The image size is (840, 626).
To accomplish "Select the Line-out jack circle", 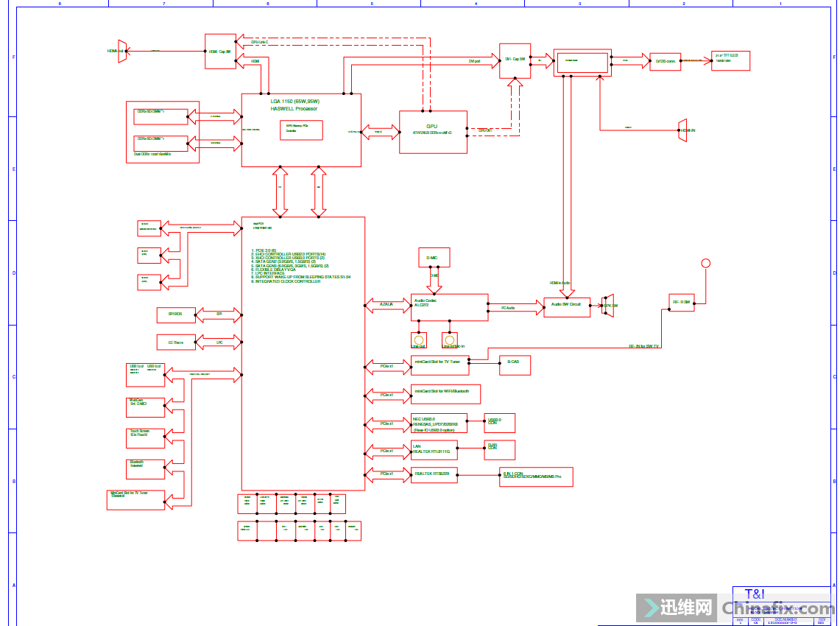I will 418,340.
